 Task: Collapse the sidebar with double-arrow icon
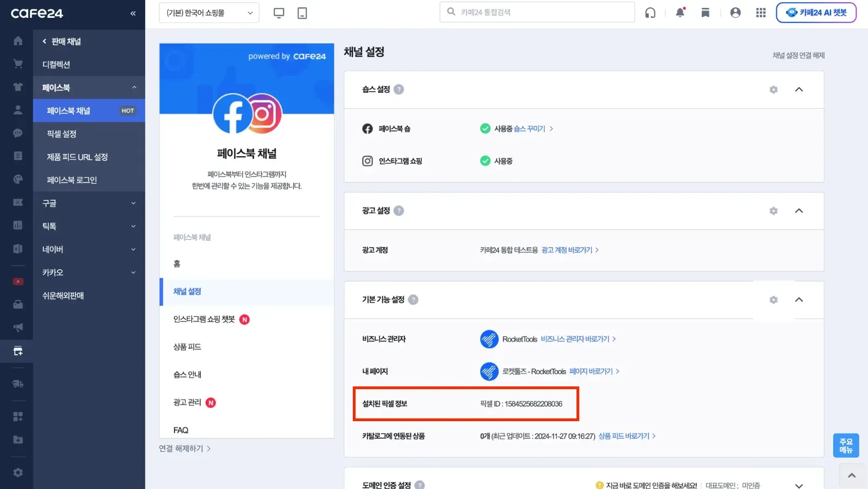[x=133, y=13]
